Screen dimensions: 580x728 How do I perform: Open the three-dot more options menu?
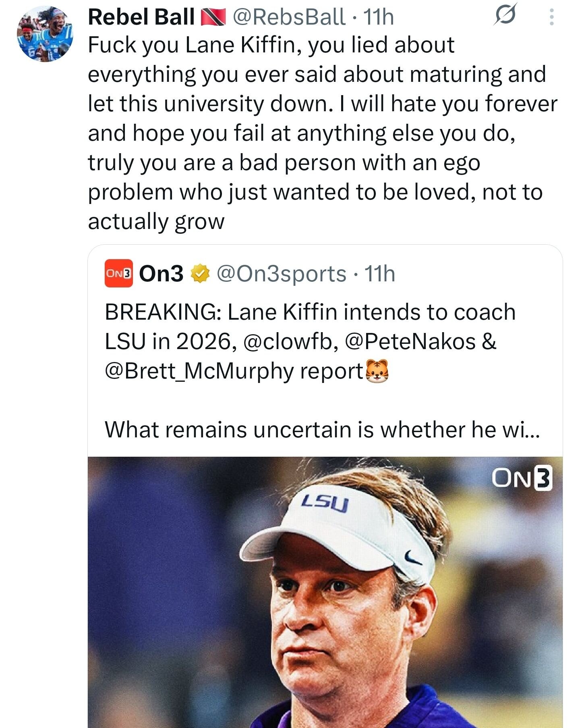[x=551, y=17]
